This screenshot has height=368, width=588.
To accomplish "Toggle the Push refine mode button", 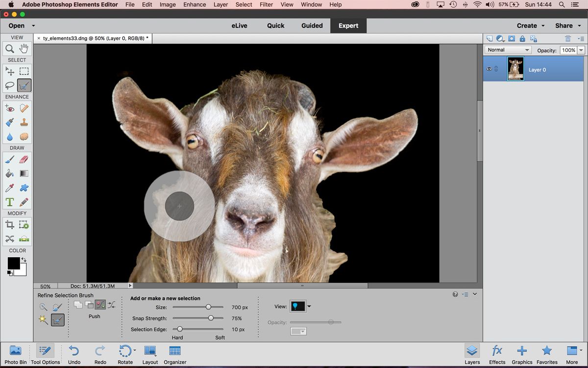I will [100, 304].
